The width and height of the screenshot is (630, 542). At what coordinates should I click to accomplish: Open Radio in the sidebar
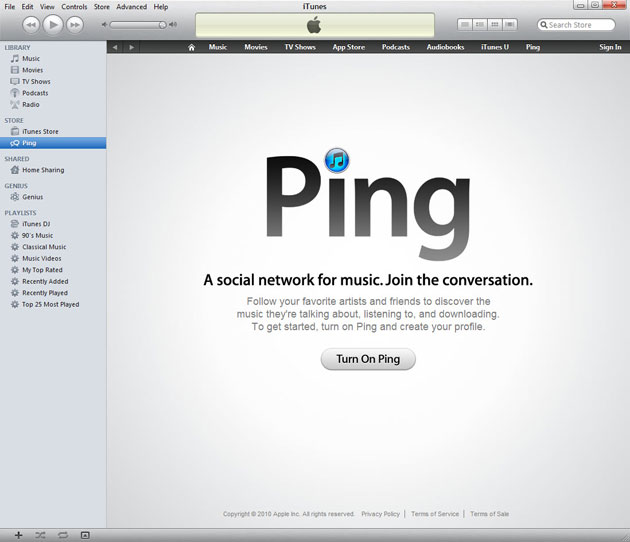(x=31, y=104)
